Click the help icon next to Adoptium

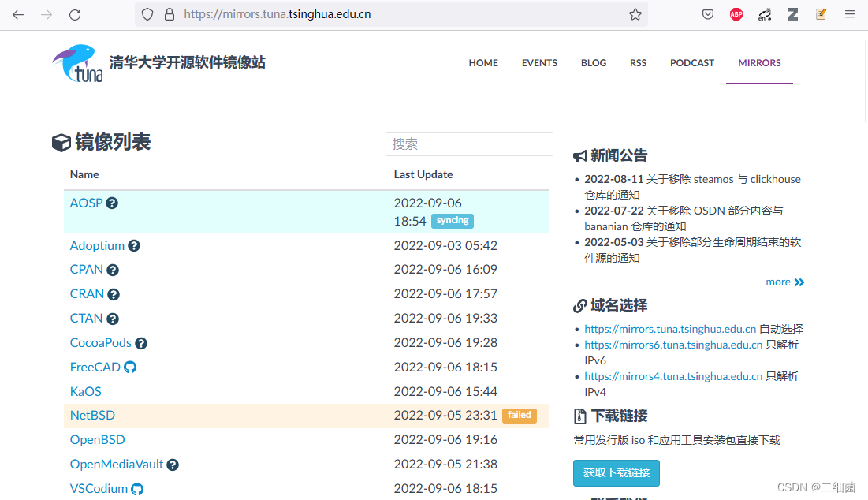[x=134, y=246]
